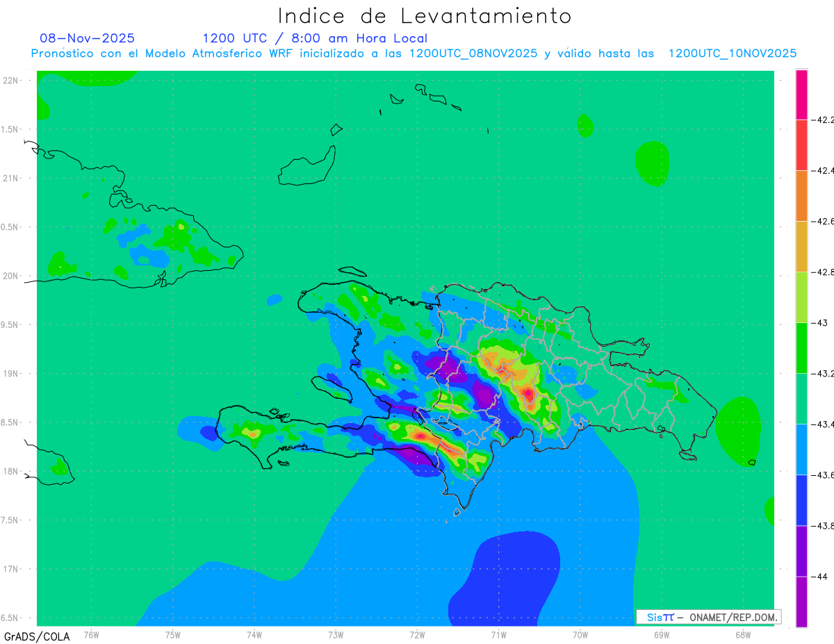Click the date text '08-Nov-2025'

[x=88, y=38]
